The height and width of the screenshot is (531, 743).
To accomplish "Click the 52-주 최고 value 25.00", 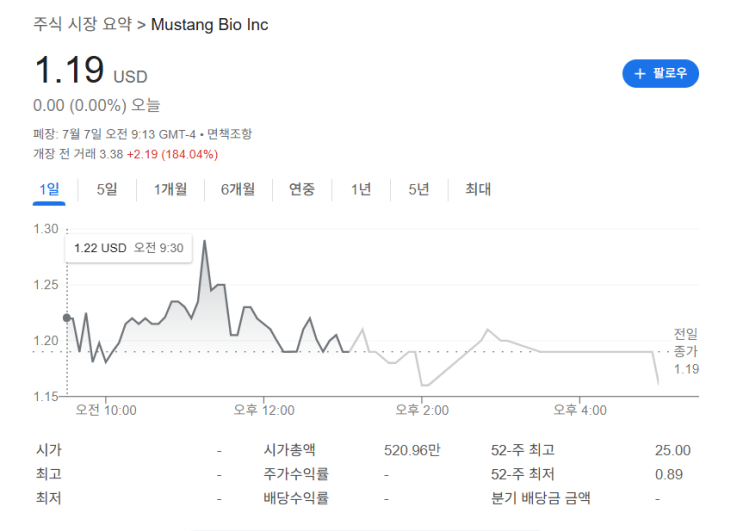I will click(x=672, y=451).
